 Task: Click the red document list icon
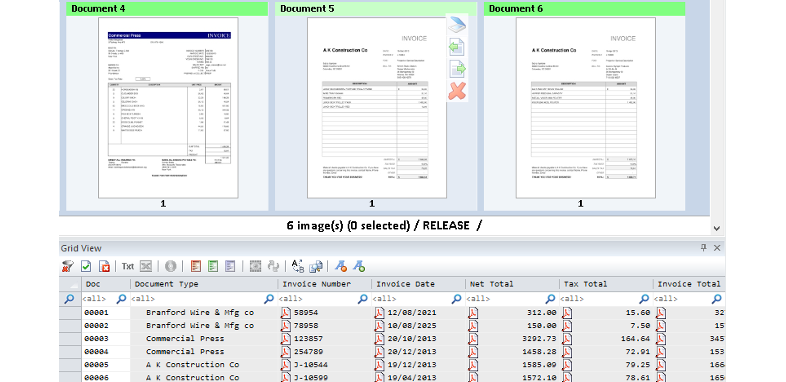click(195, 266)
